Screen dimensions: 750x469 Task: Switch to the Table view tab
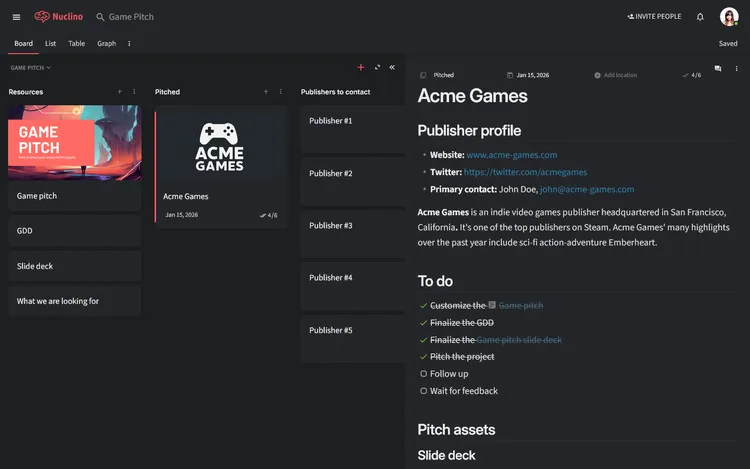(77, 44)
